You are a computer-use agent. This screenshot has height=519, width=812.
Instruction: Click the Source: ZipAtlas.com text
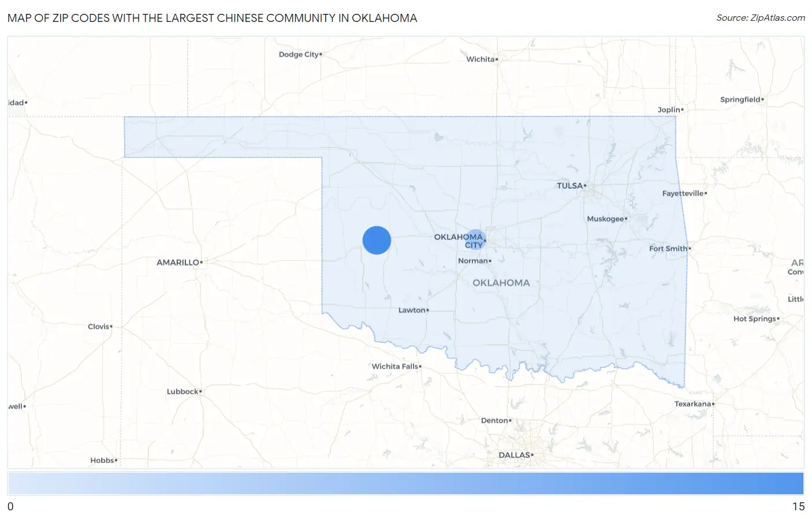click(x=761, y=18)
